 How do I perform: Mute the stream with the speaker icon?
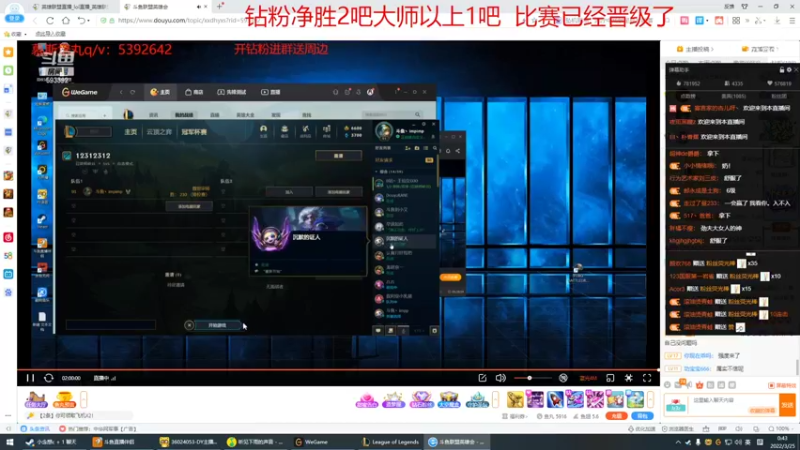pyautogui.click(x=501, y=378)
